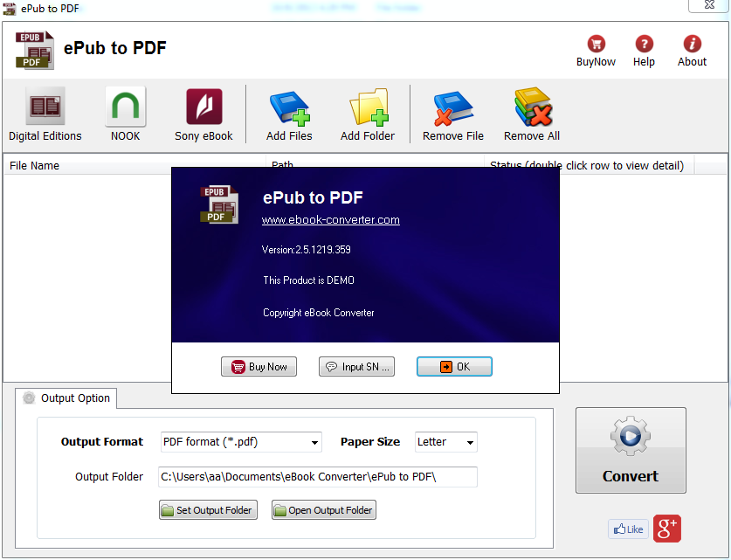Screen dimensions: 731x560
Task: Open the Sony eBook source
Action: 203,114
